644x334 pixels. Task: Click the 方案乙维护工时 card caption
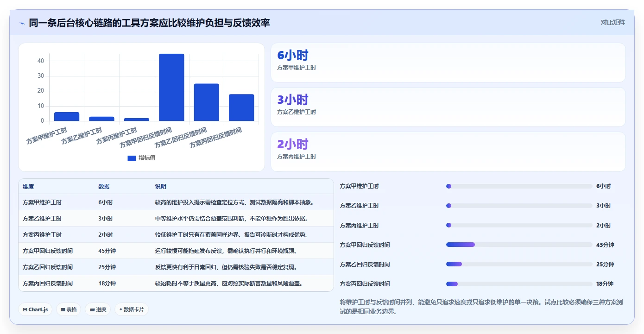coord(297,112)
